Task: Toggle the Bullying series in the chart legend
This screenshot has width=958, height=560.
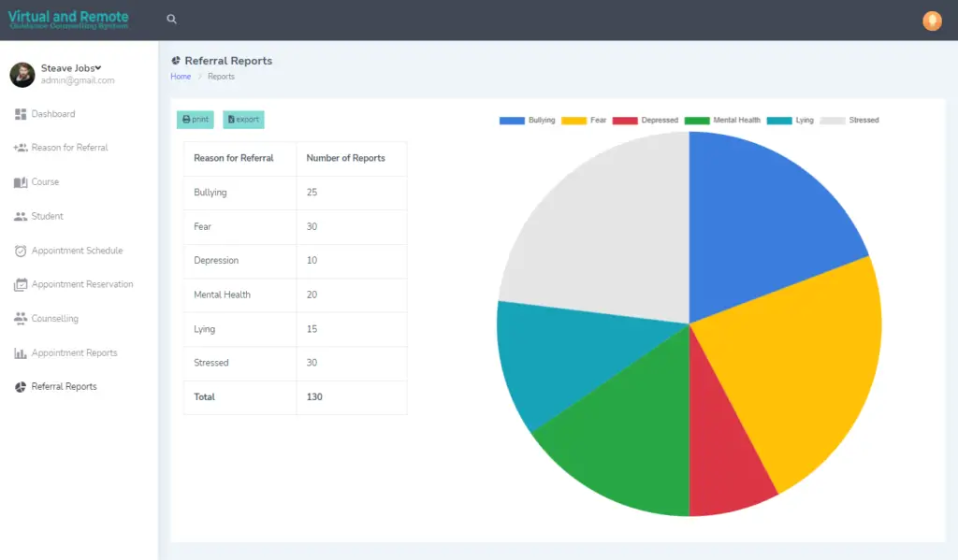Action: click(x=527, y=121)
